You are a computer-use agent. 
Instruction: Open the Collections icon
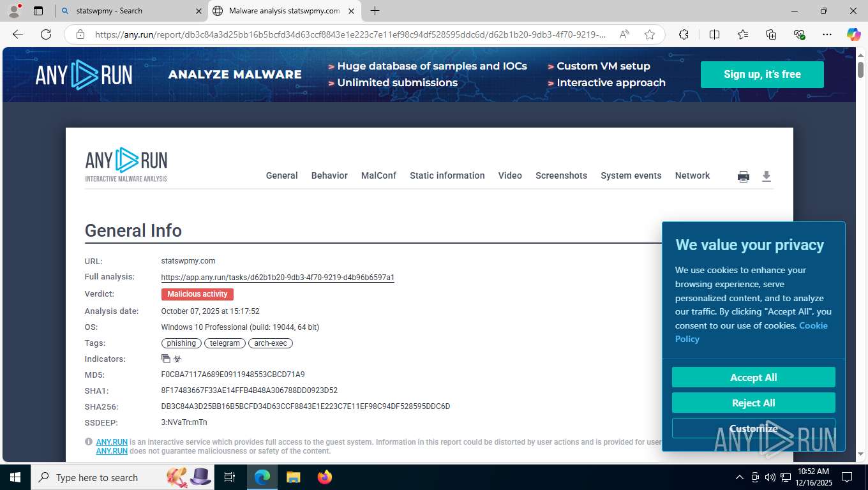tap(771, 34)
